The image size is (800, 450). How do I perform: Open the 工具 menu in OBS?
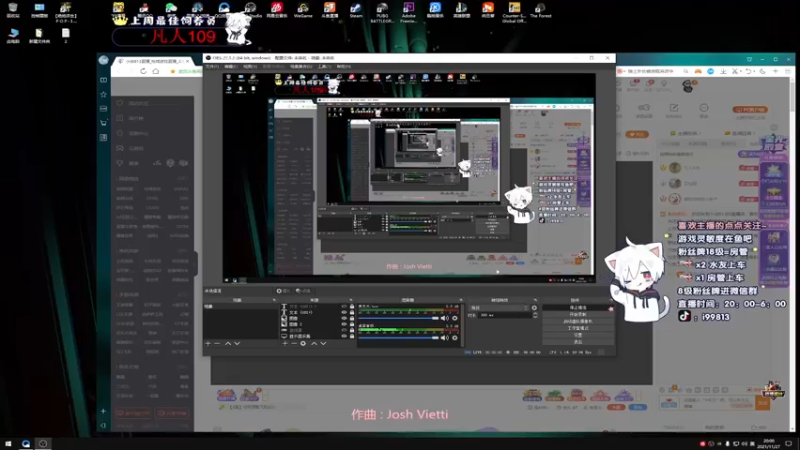(x=324, y=66)
